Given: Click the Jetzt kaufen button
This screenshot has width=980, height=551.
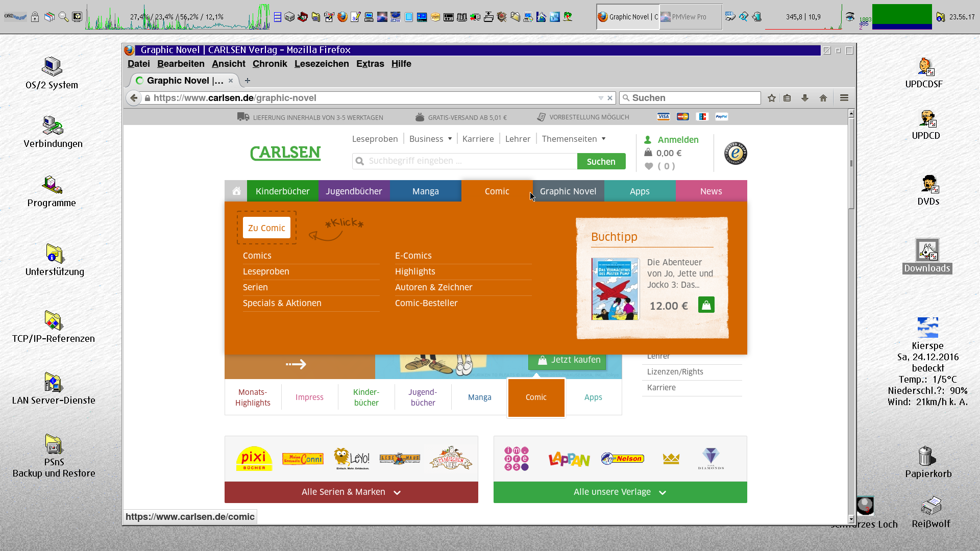Looking at the screenshot, I should pyautogui.click(x=567, y=360).
